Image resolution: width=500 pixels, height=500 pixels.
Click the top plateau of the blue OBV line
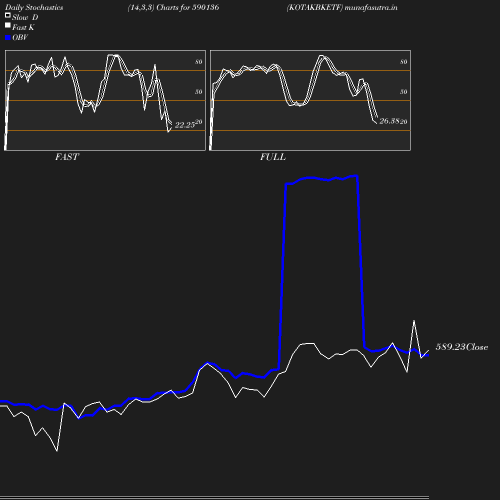322,179
